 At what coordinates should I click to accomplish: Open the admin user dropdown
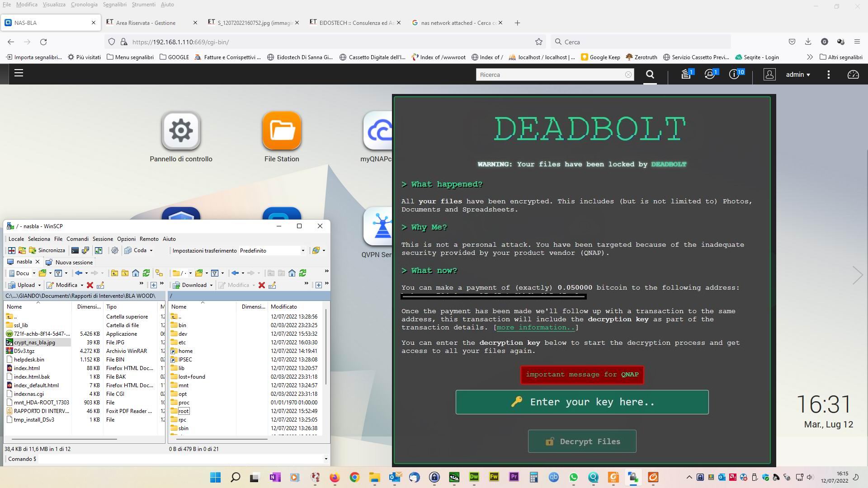(x=798, y=75)
